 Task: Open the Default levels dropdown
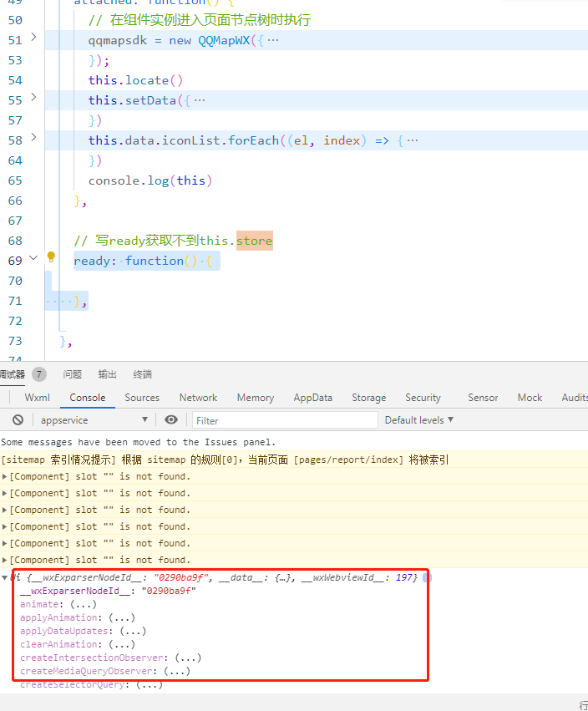point(419,420)
